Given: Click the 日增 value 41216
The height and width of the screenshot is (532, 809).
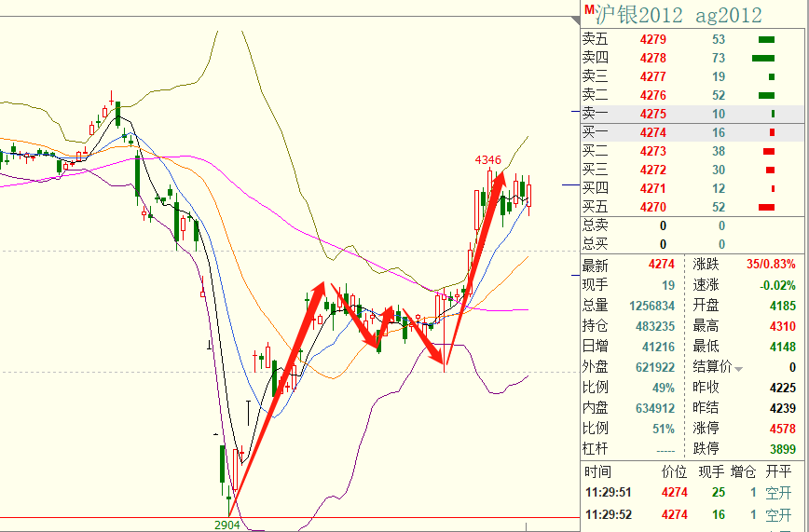Looking at the screenshot, I should [x=658, y=347].
